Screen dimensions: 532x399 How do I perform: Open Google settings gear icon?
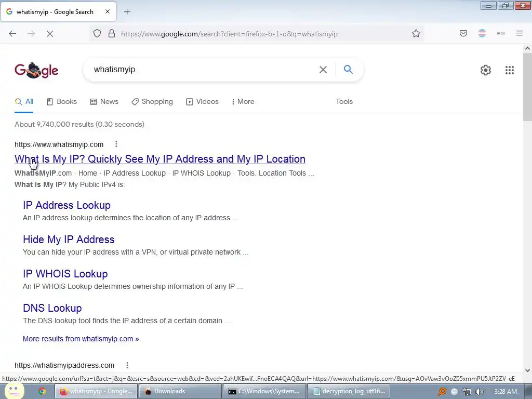click(486, 70)
